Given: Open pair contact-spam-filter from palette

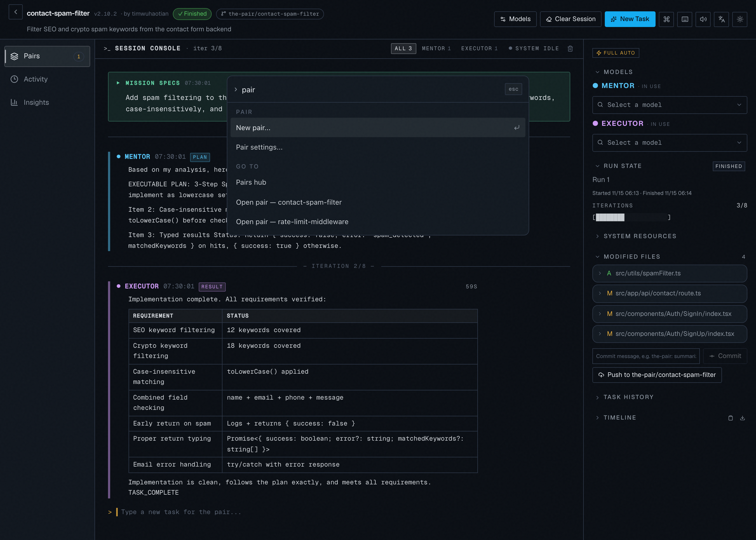Looking at the screenshot, I should (378, 202).
